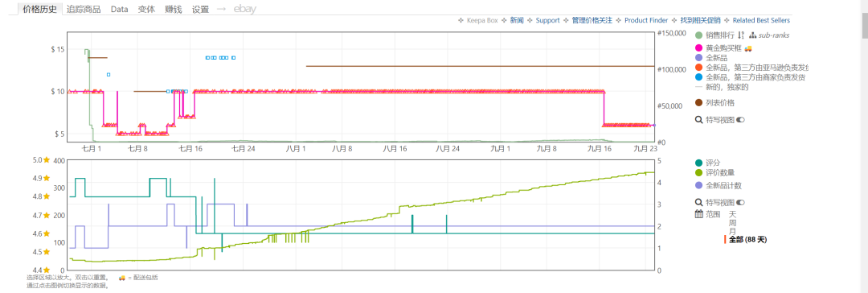Open the Product Finder link
The image size is (868, 293).
click(x=646, y=21)
